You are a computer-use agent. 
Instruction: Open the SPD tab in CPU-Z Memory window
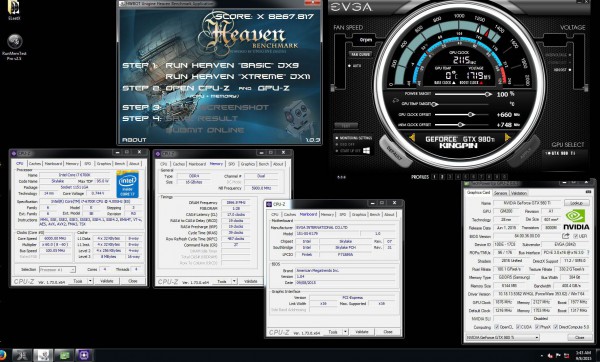tap(232, 164)
